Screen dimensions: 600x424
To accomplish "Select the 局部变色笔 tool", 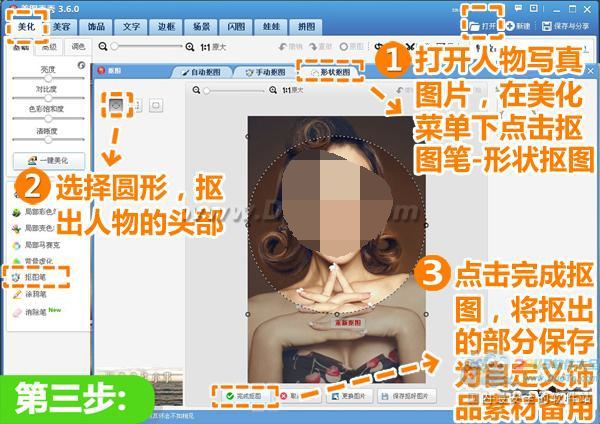I will 35,228.
